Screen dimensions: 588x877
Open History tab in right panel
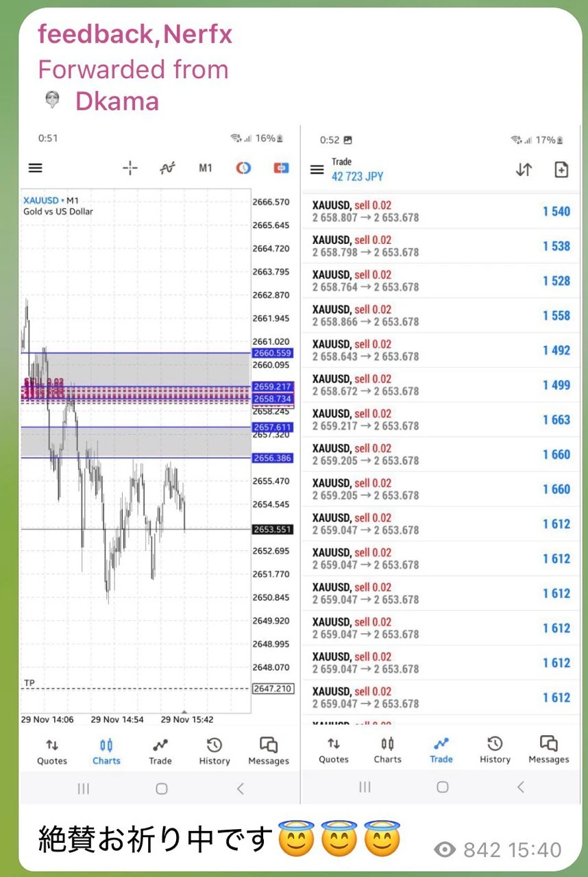495,750
